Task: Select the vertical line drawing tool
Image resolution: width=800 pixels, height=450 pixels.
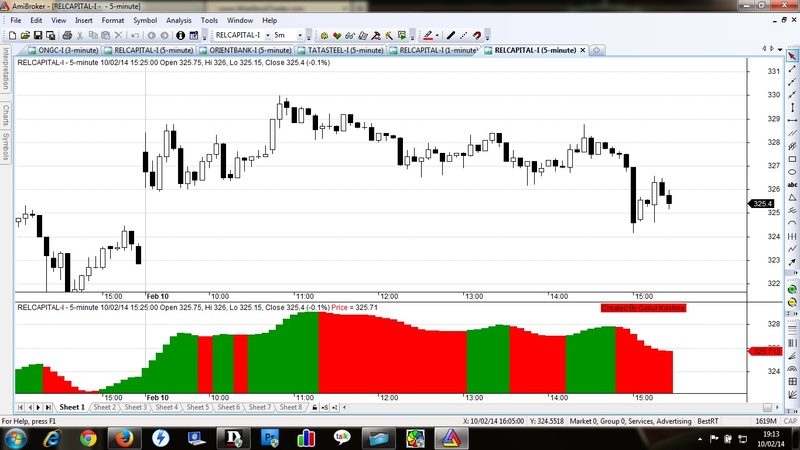Action: (x=792, y=108)
